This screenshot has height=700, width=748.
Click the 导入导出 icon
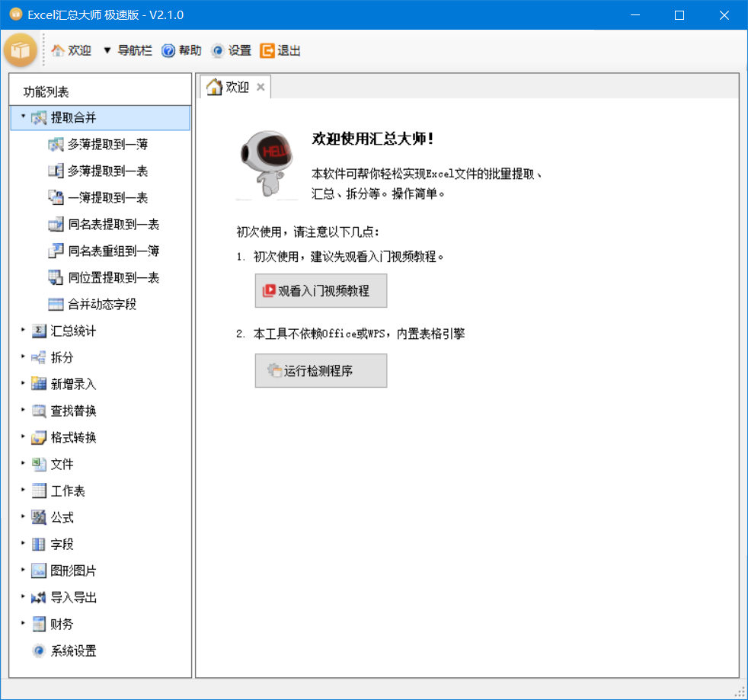click(x=39, y=597)
